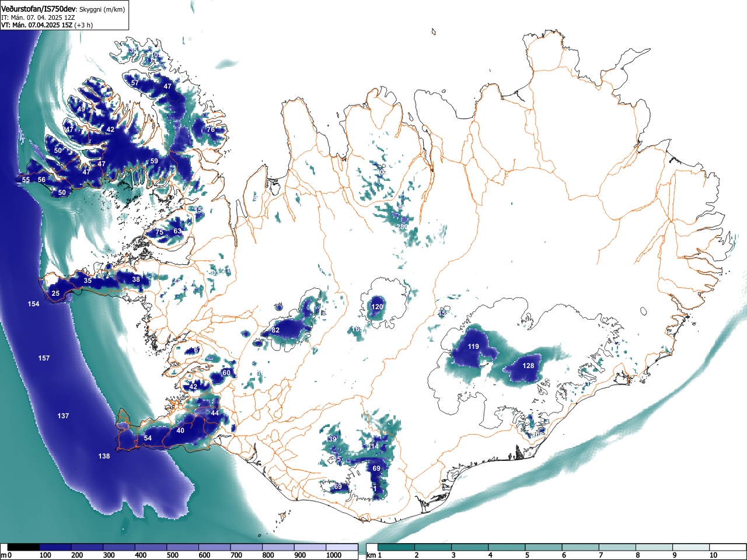Click the 157 visibility value over sea
This screenshot has height=560, width=747.
point(44,358)
